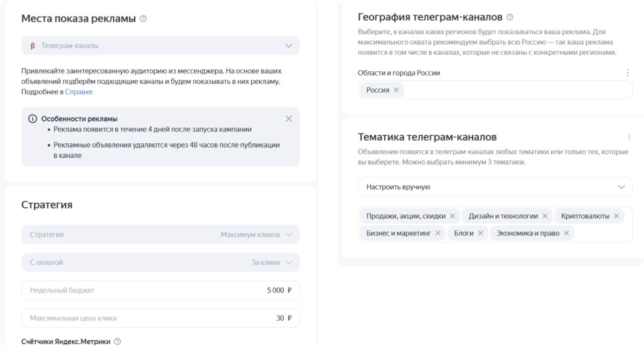Remove the Блоги topic tag
This screenshot has height=347, width=644.
pyautogui.click(x=480, y=233)
